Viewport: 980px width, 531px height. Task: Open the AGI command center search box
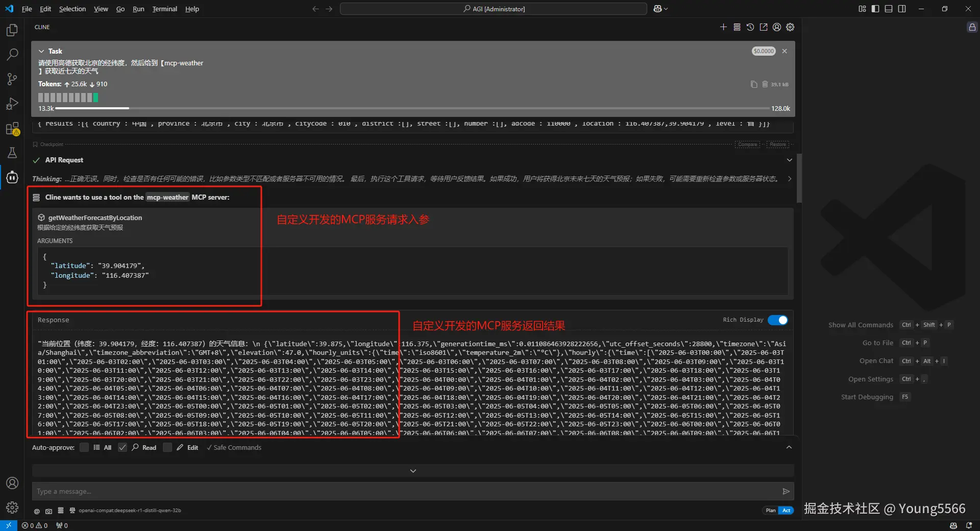click(494, 9)
